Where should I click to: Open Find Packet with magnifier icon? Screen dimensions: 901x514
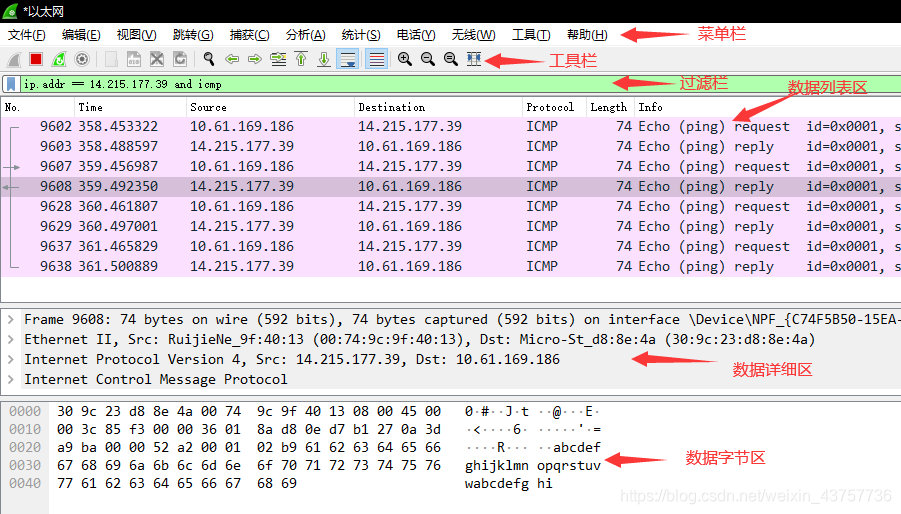(209, 59)
